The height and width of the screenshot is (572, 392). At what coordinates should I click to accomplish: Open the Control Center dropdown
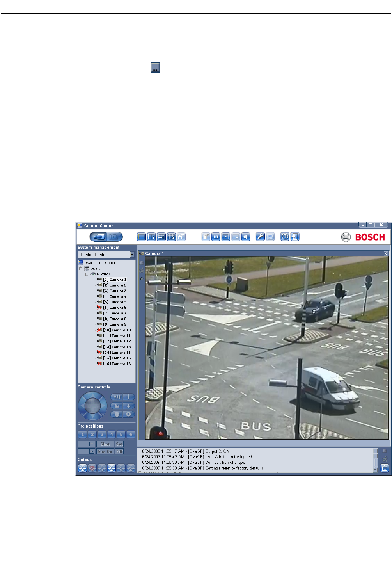(132, 255)
